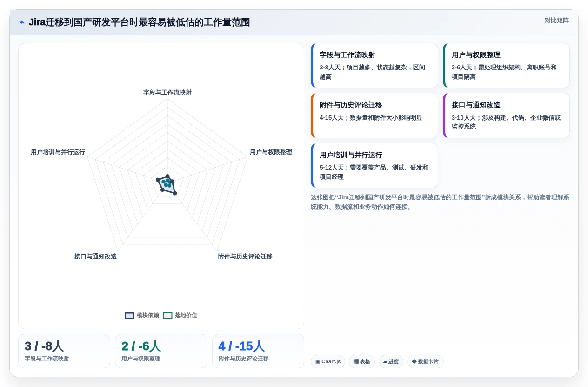Screen dimensions: 588x387
Task: Click the radar axis label 字段与工作流映射
Action: 167,92
